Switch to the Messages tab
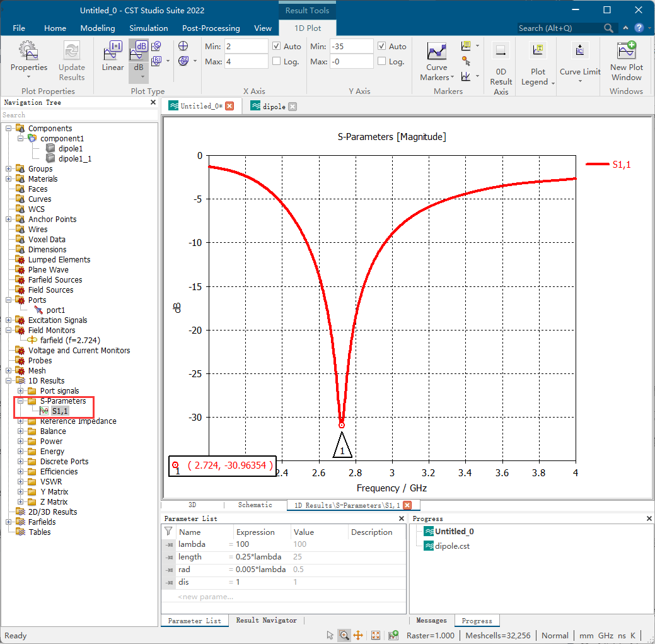The width and height of the screenshot is (655, 644). pos(431,620)
